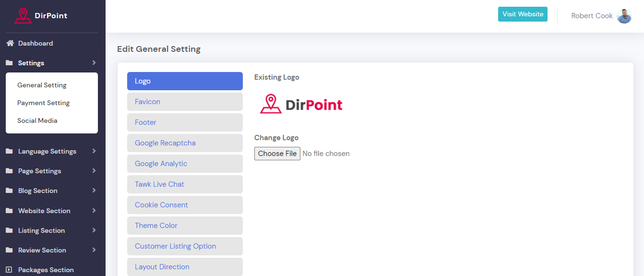Switch to the Favicon tab

point(185,102)
